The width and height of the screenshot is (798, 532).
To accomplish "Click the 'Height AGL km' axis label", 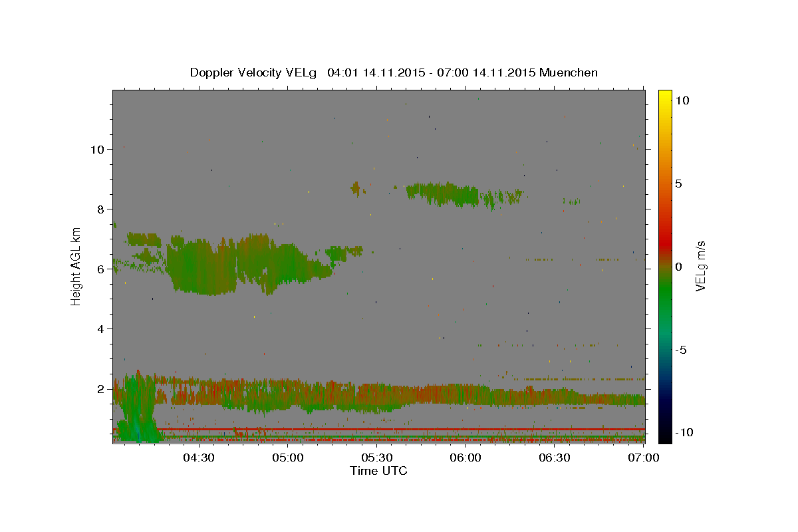I will (76, 266).
